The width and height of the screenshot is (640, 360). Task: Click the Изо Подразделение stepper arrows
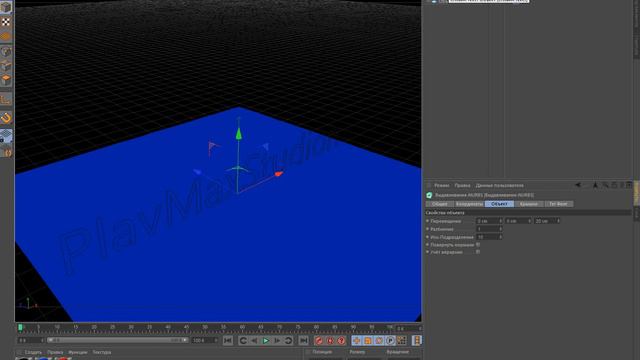click(x=501, y=237)
